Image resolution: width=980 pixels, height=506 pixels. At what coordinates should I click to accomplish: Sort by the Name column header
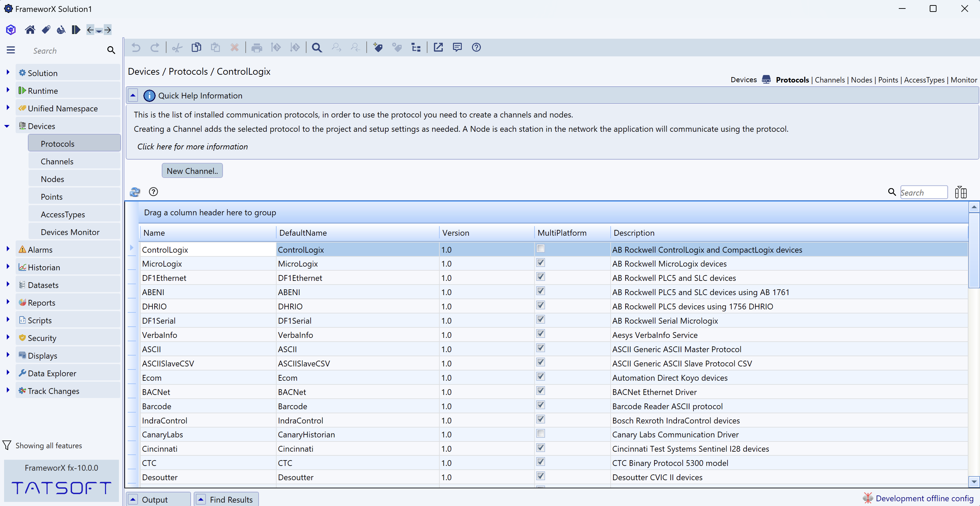coord(208,233)
